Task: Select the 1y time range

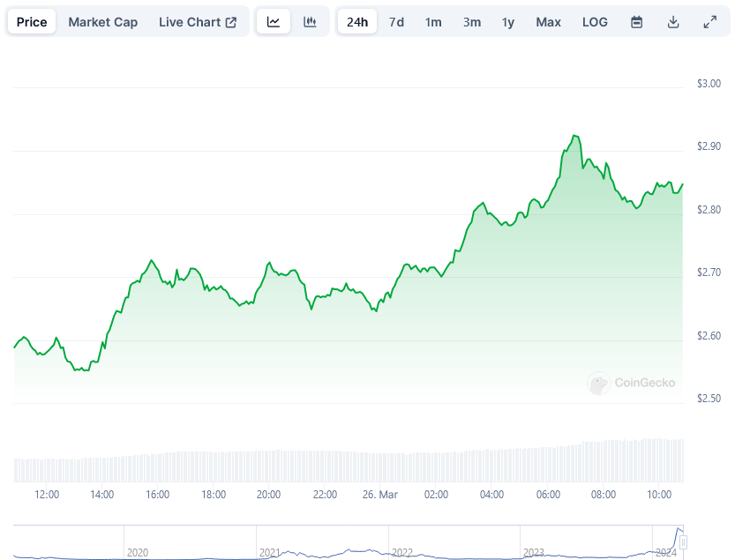Action: [x=508, y=22]
